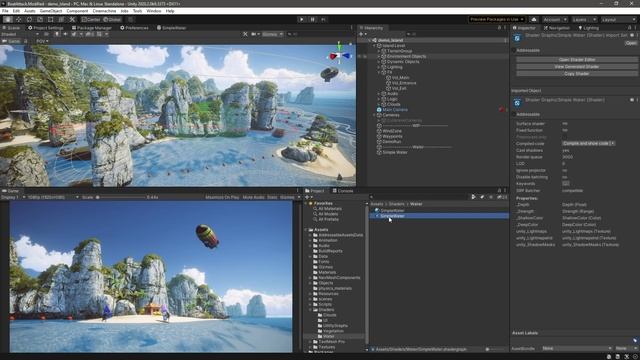640x360 pixels.
Task: Expand Environment Objects in Hierarchy
Action: [x=378, y=56]
